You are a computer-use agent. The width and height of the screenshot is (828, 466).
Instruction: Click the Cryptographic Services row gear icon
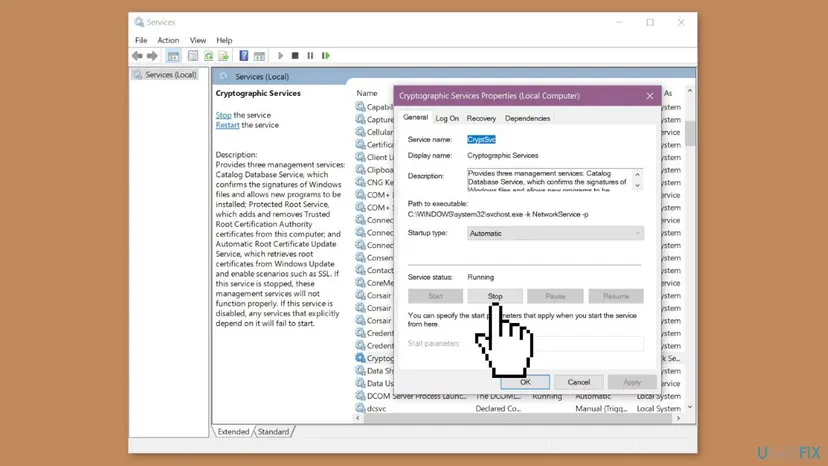point(360,358)
